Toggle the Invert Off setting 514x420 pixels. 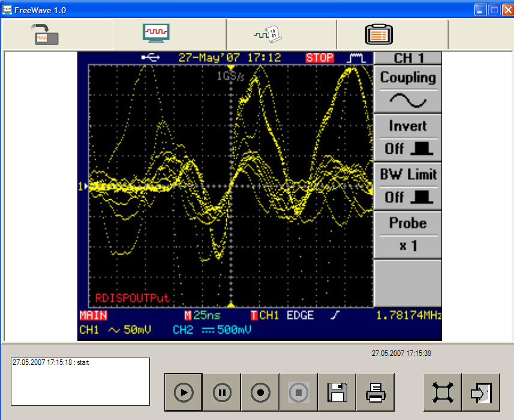point(408,137)
